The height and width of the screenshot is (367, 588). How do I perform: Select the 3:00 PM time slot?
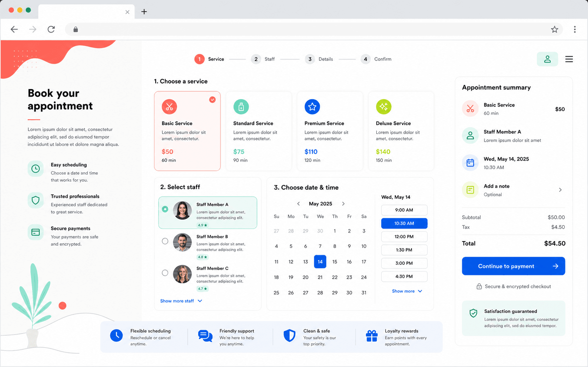[404, 263]
